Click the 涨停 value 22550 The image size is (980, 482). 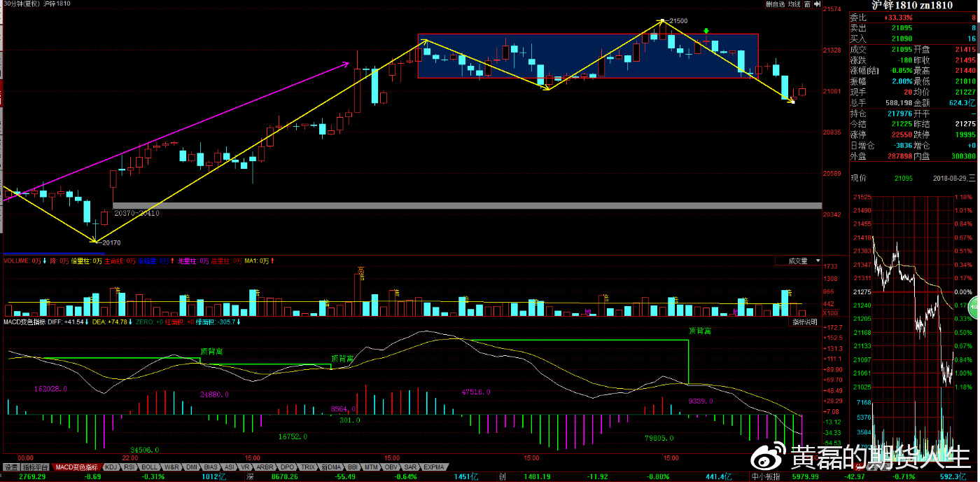pos(902,135)
